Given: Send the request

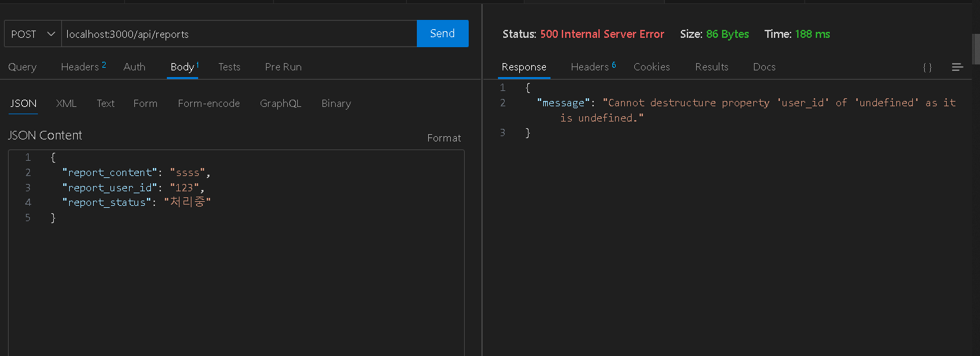Looking at the screenshot, I should [443, 34].
